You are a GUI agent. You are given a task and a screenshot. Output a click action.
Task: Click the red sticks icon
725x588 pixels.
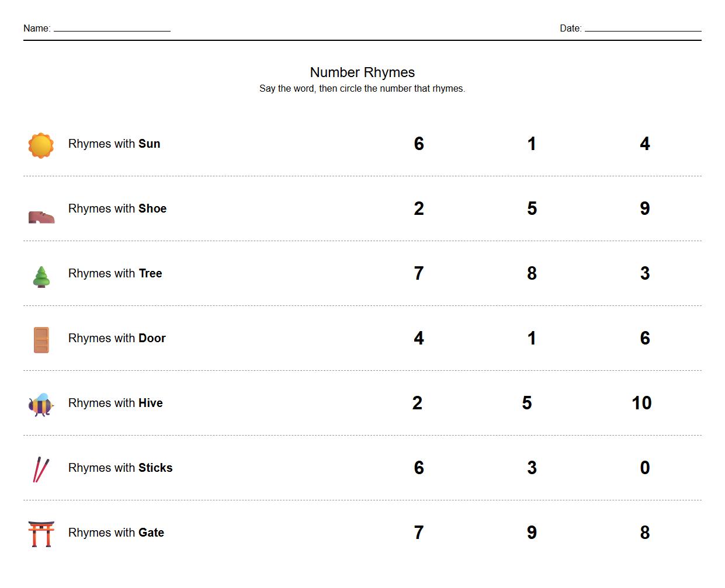(x=41, y=469)
